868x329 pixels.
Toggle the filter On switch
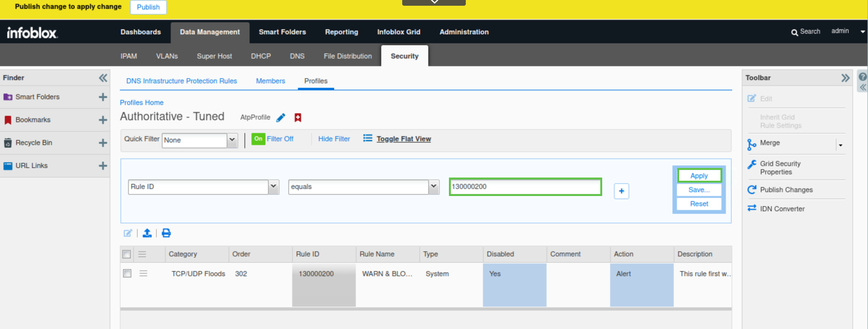coord(258,139)
